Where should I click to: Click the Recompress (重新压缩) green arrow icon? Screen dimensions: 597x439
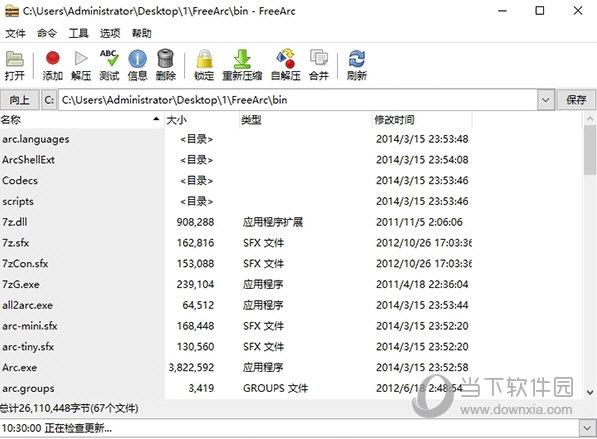pyautogui.click(x=242, y=59)
